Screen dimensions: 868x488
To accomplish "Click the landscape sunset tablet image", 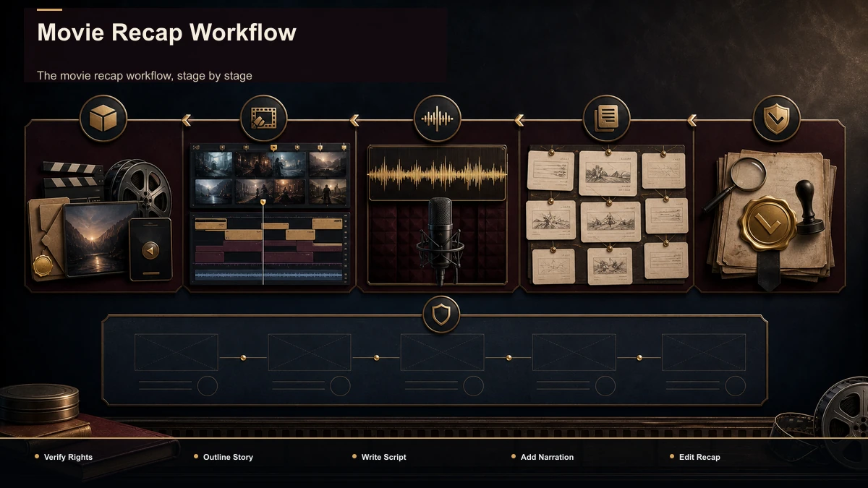I will click(100, 239).
